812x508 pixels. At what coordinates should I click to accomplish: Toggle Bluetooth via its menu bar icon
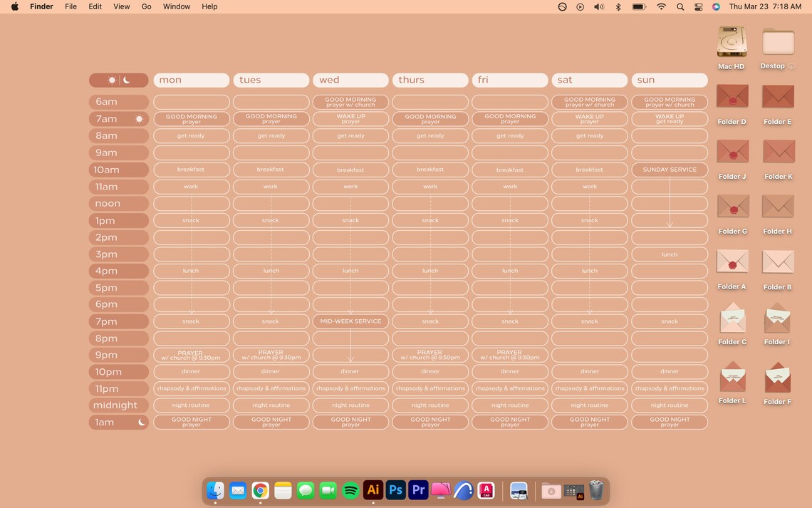point(618,6)
